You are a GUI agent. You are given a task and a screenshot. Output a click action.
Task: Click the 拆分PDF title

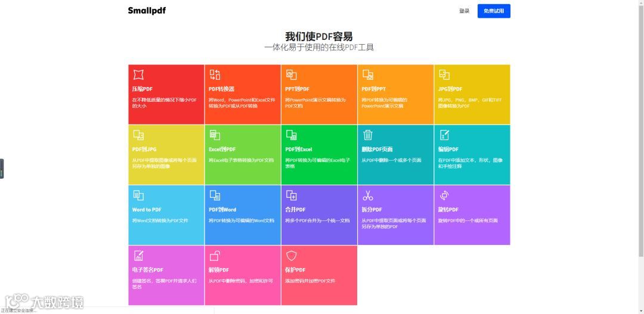click(x=371, y=210)
